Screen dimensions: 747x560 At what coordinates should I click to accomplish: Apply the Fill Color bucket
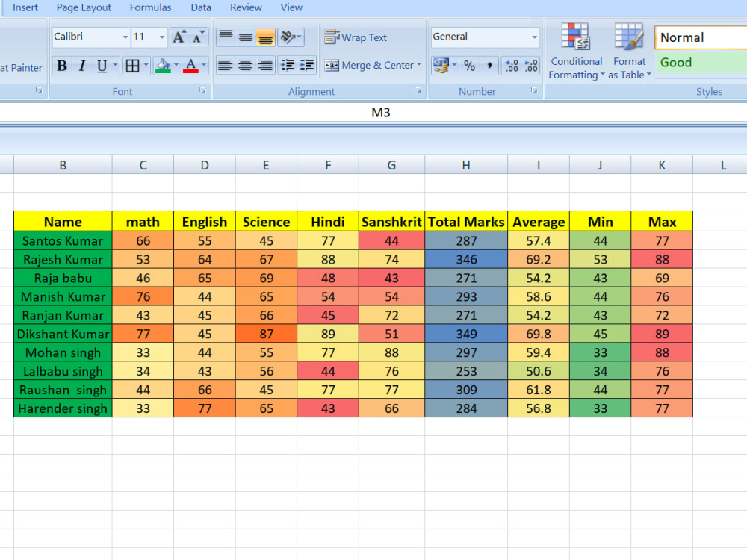pos(163,66)
